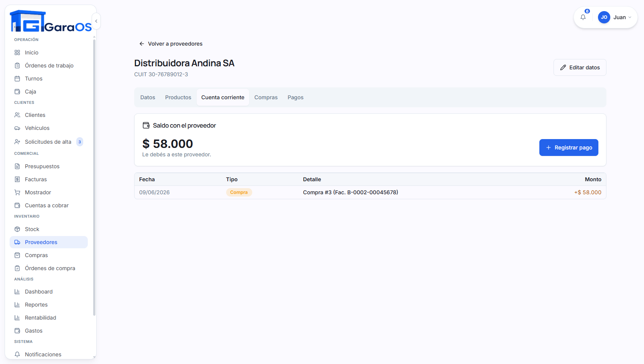Screen dimensions: 644x364
Task: Click the Compra type badge
Action: [x=239, y=192]
